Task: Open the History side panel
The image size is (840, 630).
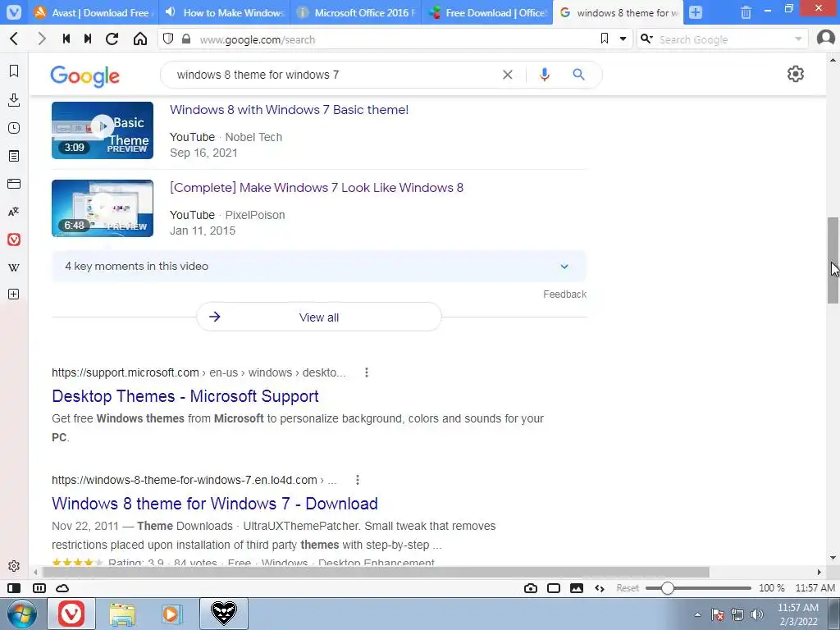Action: pyautogui.click(x=14, y=128)
